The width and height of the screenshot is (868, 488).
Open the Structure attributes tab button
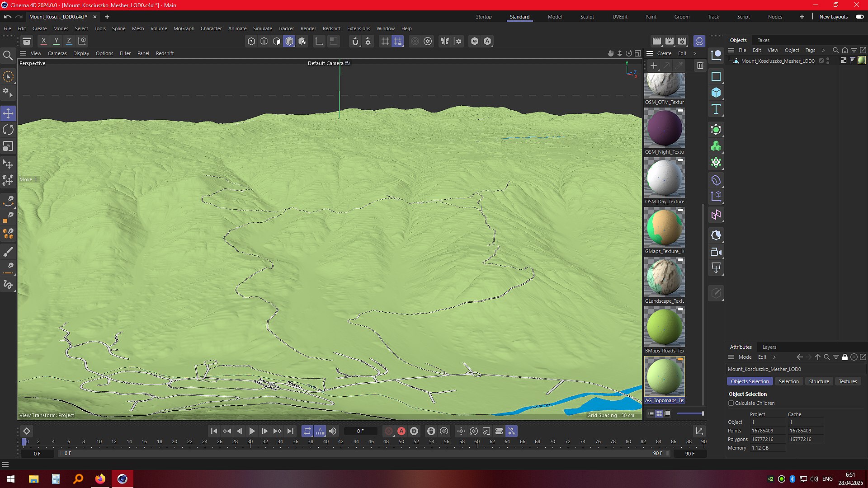(819, 381)
